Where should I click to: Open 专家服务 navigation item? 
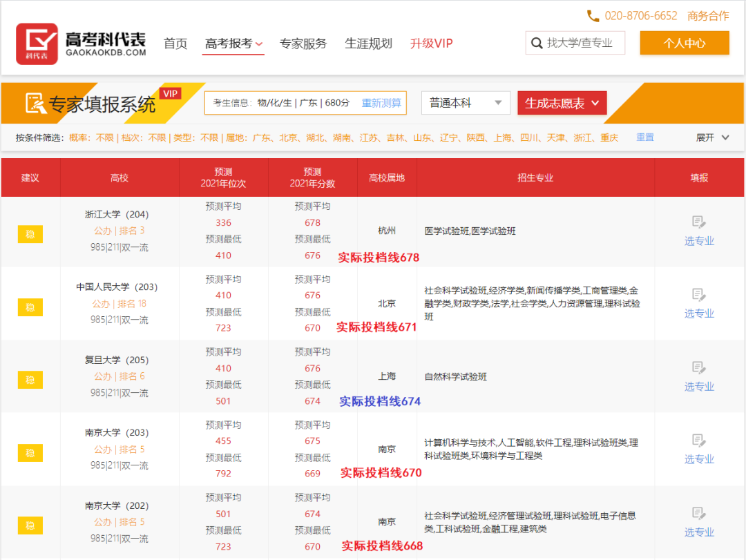click(303, 44)
